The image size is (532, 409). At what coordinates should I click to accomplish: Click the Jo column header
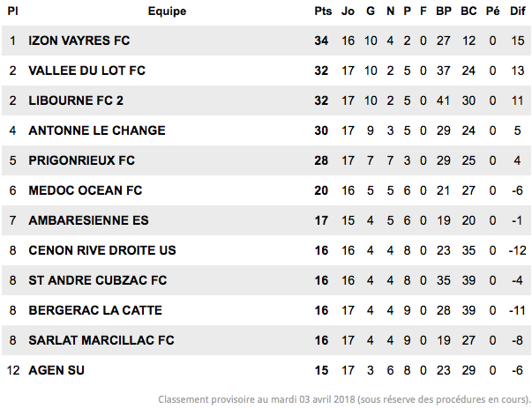tap(348, 11)
